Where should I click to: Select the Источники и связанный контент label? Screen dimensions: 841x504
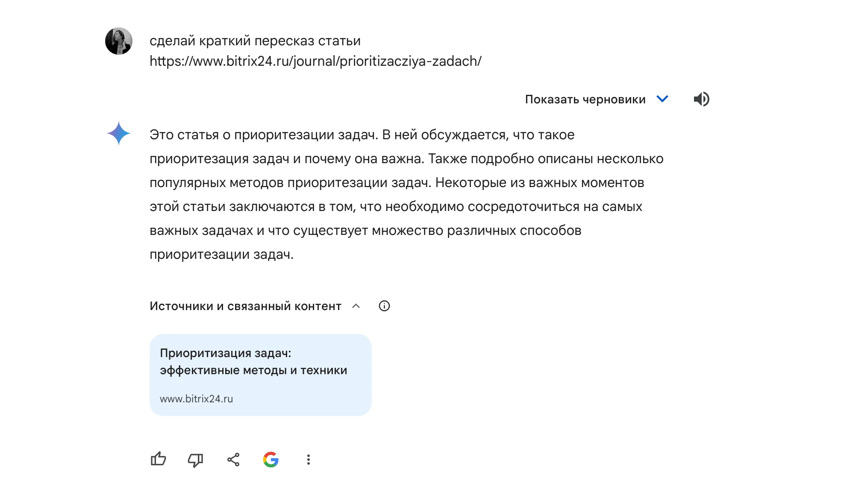[245, 306]
